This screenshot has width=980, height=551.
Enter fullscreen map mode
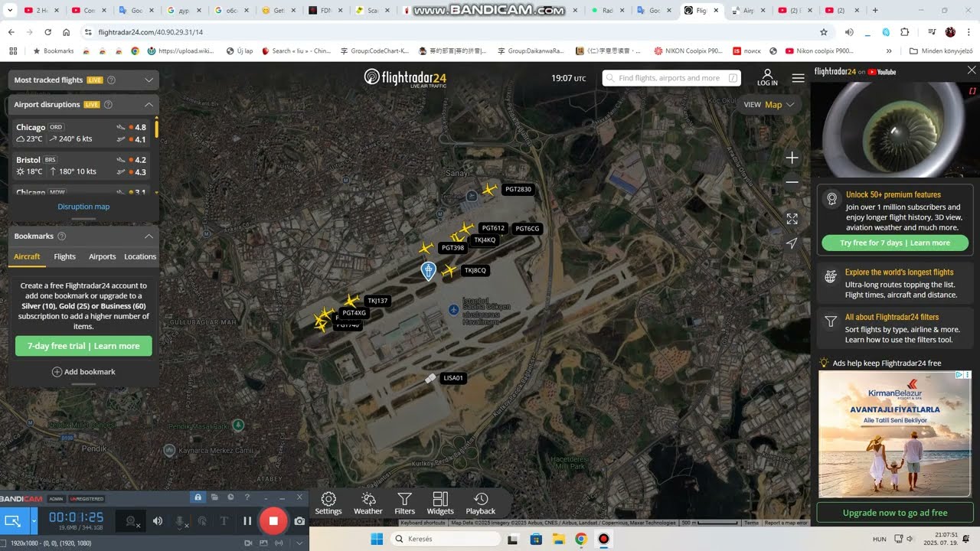(x=792, y=219)
